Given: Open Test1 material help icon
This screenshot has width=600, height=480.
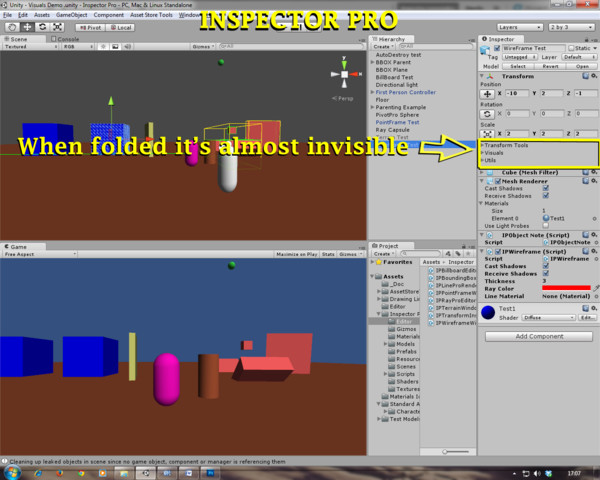Looking at the screenshot, I should point(585,308).
